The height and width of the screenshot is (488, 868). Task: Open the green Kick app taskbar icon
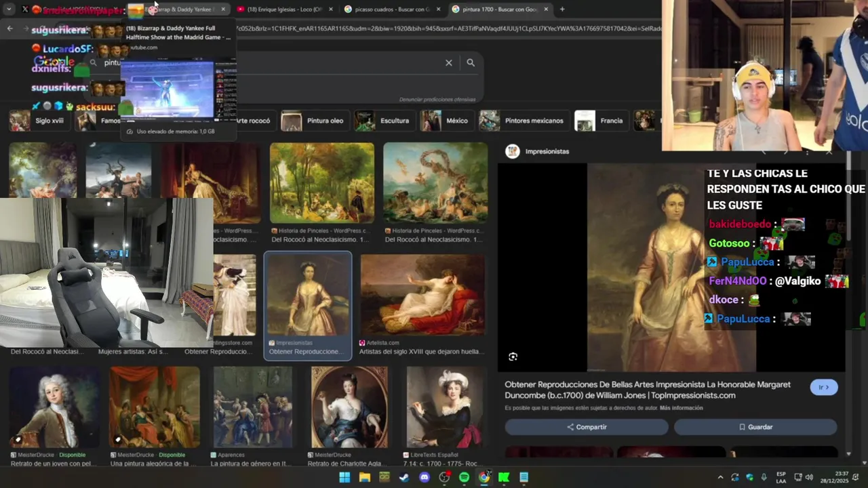pyautogui.click(x=504, y=477)
